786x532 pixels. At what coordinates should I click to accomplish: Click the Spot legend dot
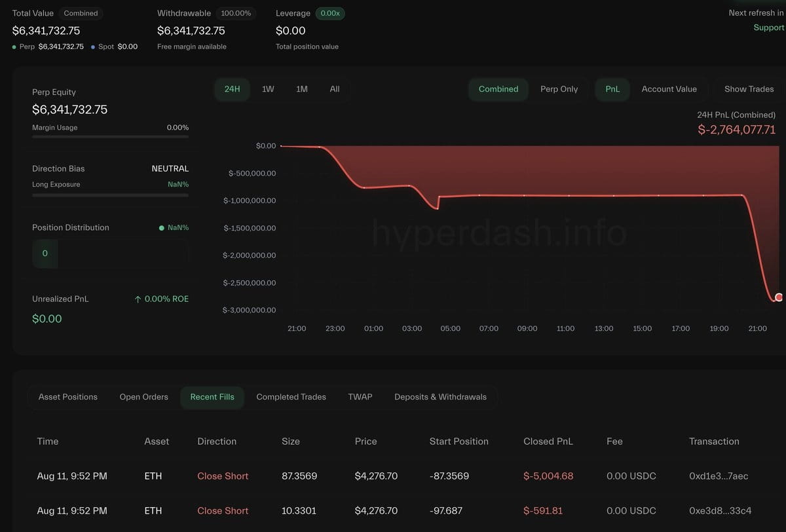click(x=93, y=47)
